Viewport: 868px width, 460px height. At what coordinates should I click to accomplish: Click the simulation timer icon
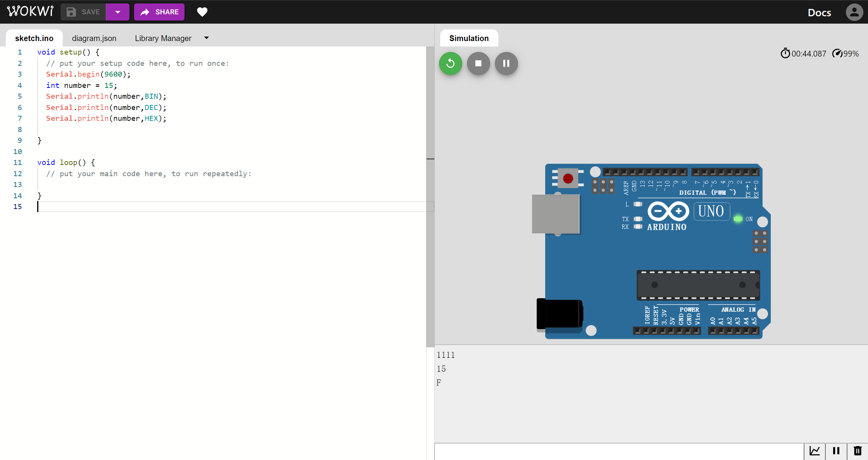click(785, 53)
